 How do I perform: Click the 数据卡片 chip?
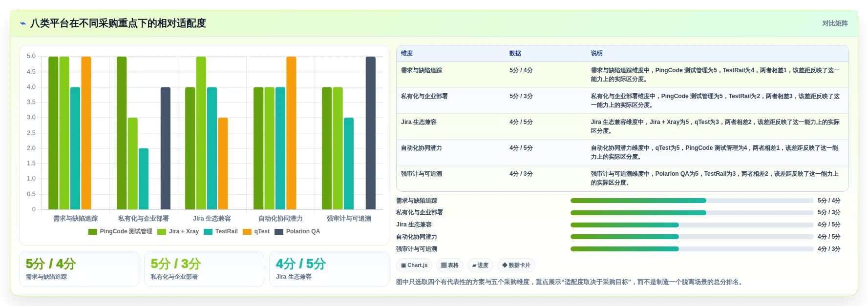pyautogui.click(x=516, y=265)
